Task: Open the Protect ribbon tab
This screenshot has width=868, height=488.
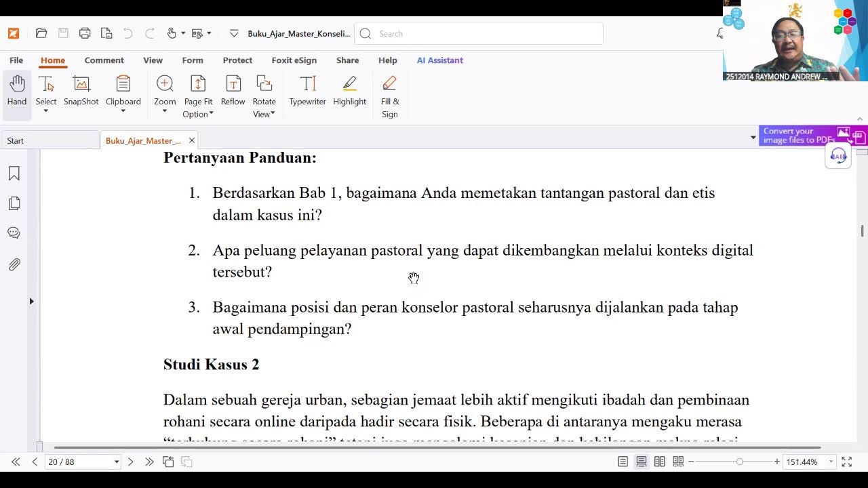Action: (237, 60)
